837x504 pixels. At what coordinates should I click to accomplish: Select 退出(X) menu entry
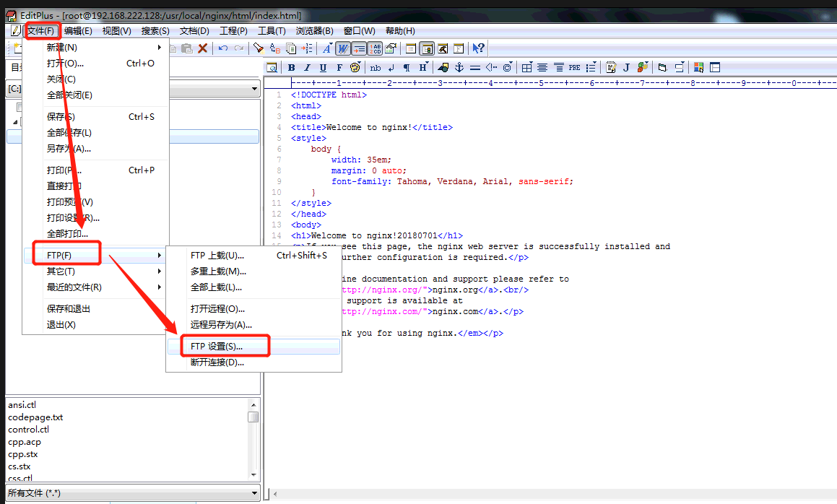point(96,325)
